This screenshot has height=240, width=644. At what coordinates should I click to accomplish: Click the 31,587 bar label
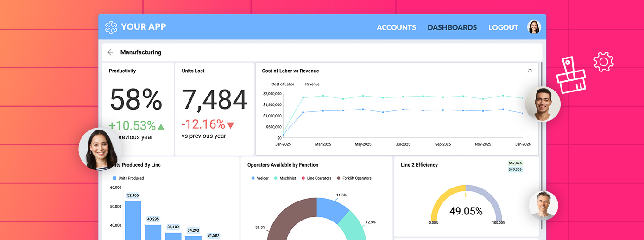213,235
